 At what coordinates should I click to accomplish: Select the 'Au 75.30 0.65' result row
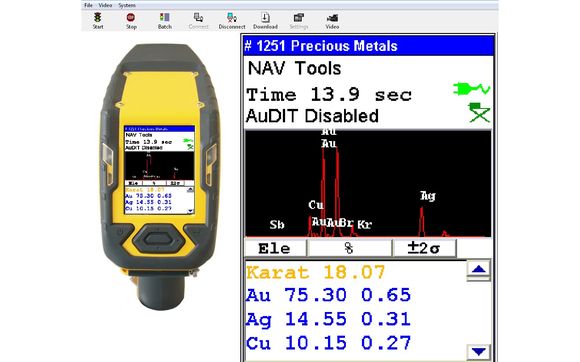[328, 295]
